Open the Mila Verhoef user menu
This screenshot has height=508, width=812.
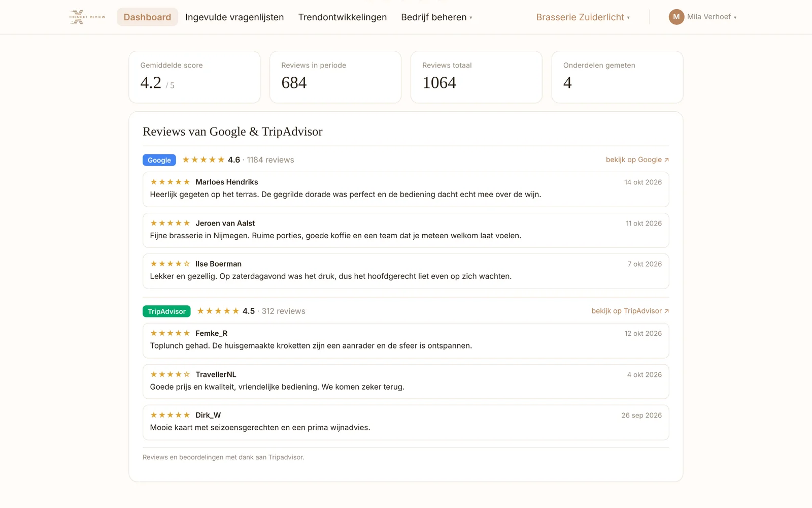tap(703, 17)
